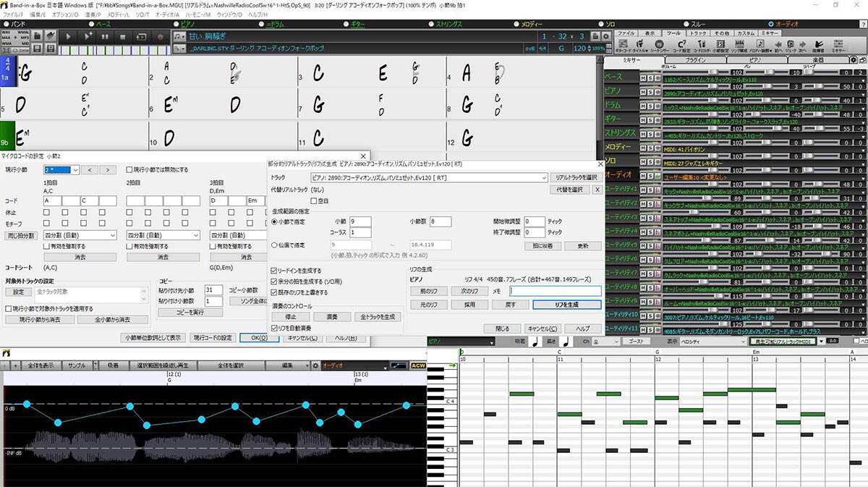This screenshot has width=868, height=487.
Task: Click the gear icon in the audio edit toolbar
Action: click(x=315, y=365)
